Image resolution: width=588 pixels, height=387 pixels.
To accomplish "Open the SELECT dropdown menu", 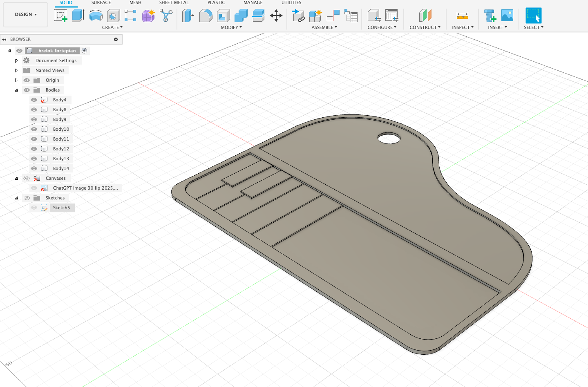I will pyautogui.click(x=534, y=27).
